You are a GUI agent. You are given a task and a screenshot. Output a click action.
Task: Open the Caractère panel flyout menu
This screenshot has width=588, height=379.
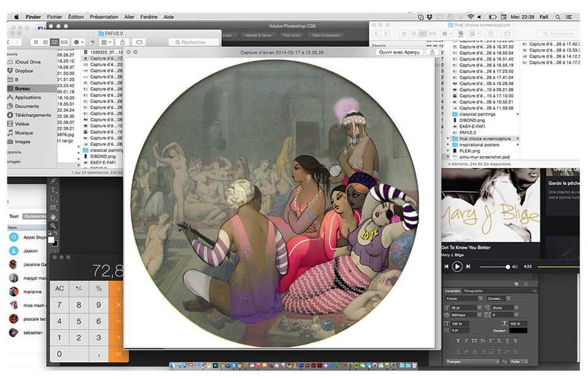click(x=534, y=291)
